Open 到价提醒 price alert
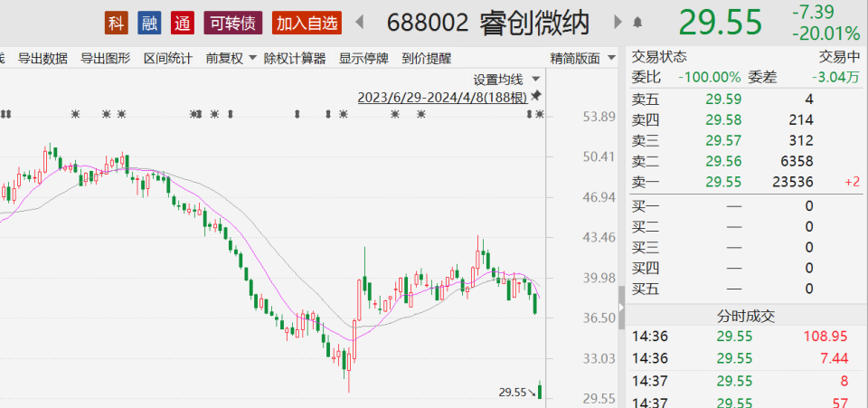Image resolution: width=868 pixels, height=408 pixels. coord(426,59)
